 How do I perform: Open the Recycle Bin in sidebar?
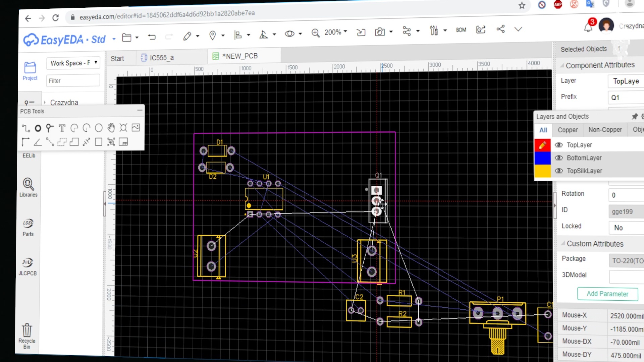pyautogui.click(x=27, y=336)
